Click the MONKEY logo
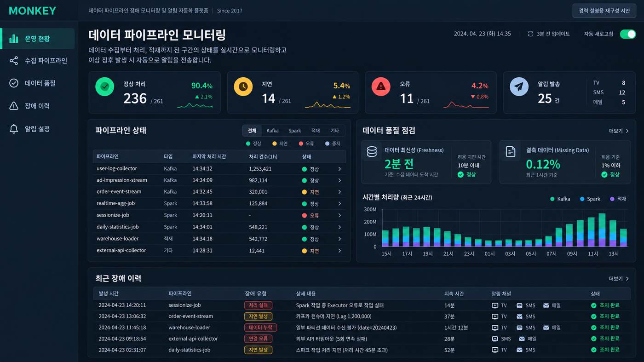The height and width of the screenshot is (362, 644). (x=32, y=11)
